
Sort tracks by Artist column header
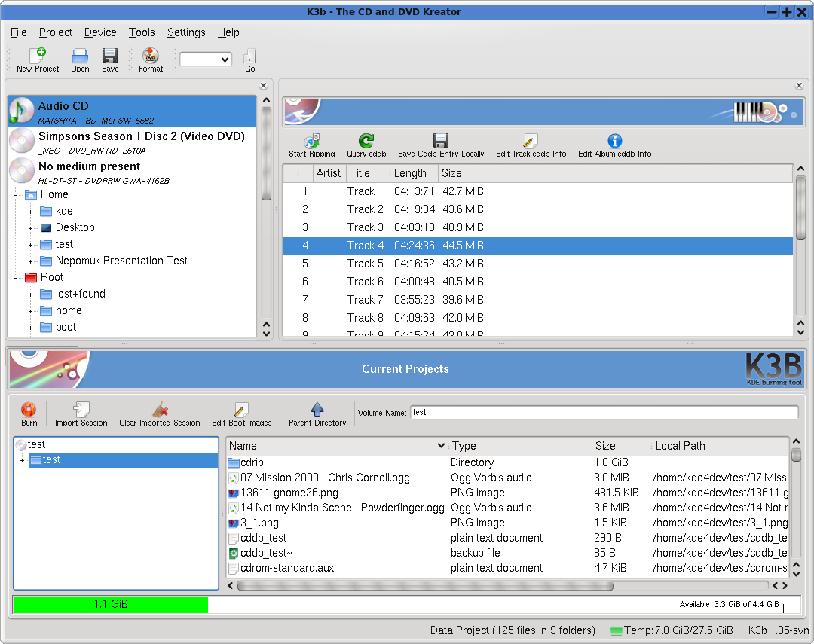328,173
